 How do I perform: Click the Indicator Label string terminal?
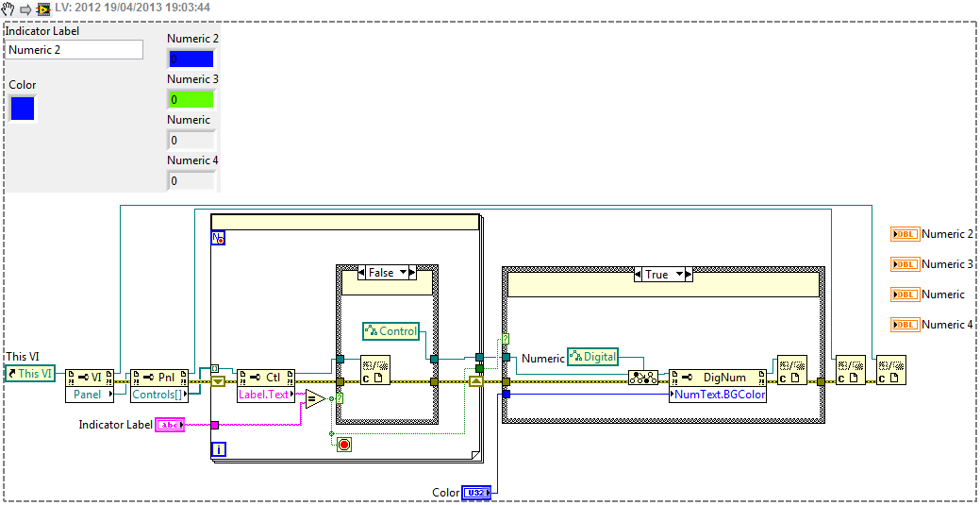pyautogui.click(x=170, y=425)
